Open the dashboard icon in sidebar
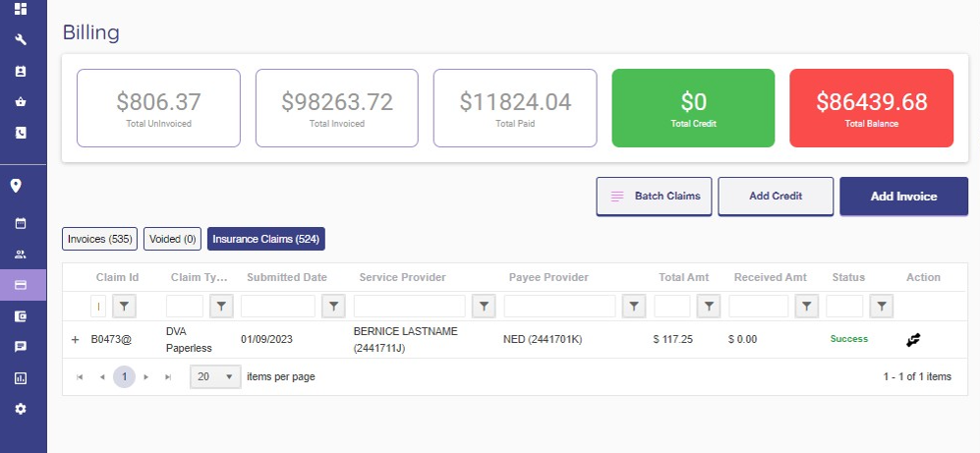 (x=20, y=9)
